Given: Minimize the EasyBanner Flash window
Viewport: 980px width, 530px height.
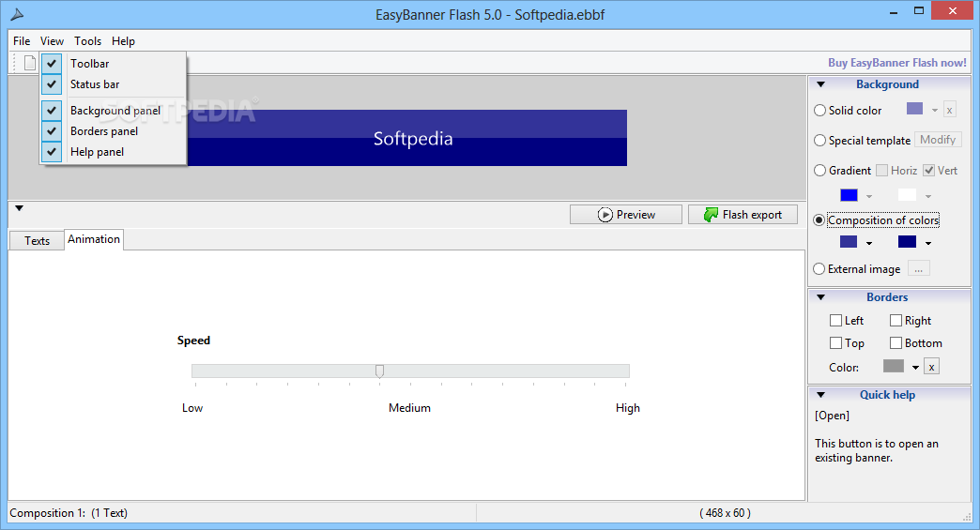Looking at the screenshot, I should pos(893,11).
